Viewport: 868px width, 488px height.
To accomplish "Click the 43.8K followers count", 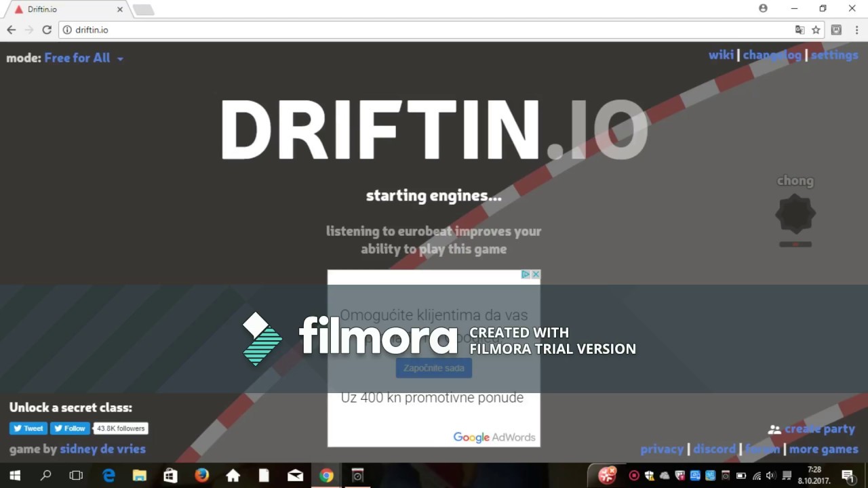I will [x=121, y=428].
